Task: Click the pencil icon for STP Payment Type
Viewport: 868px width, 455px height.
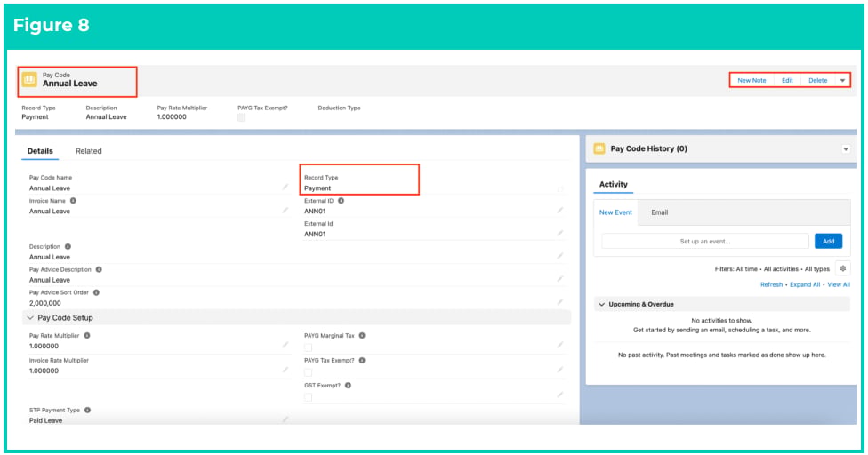Action: [x=285, y=419]
